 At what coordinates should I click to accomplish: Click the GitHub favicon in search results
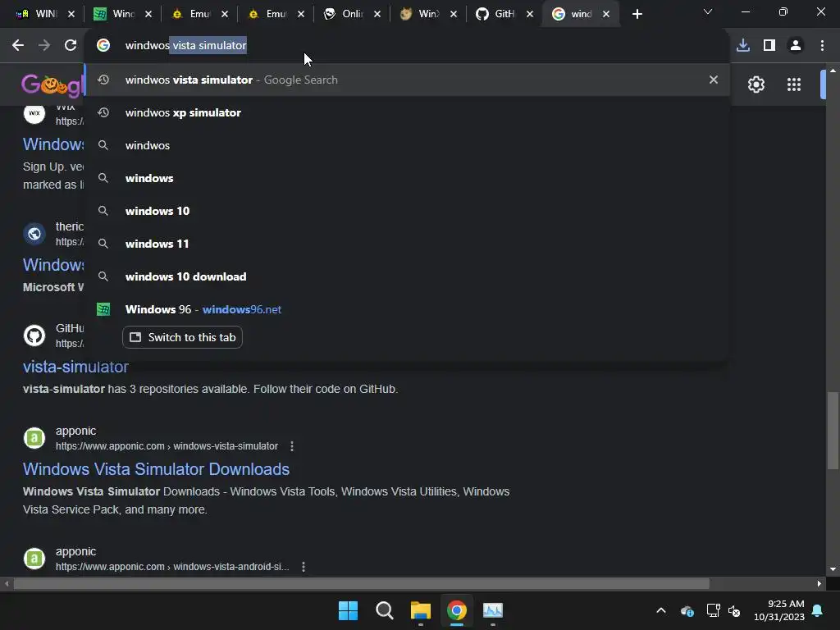[x=34, y=336]
